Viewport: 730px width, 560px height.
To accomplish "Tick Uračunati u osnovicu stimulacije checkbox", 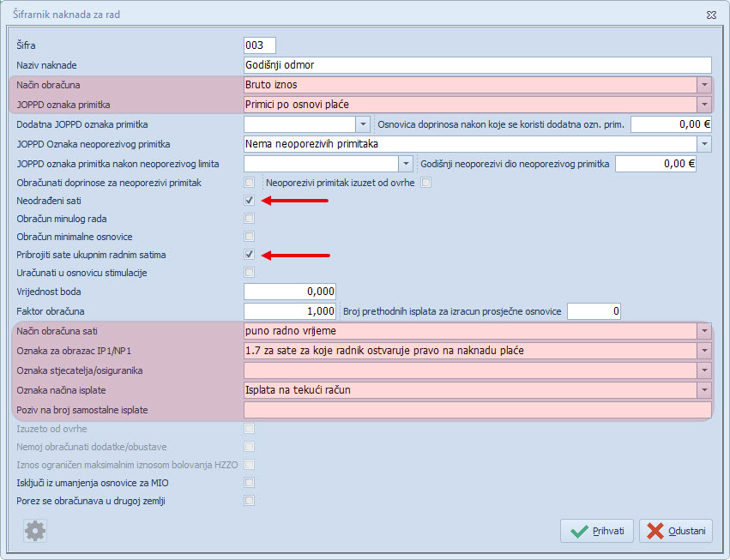I will (250, 273).
